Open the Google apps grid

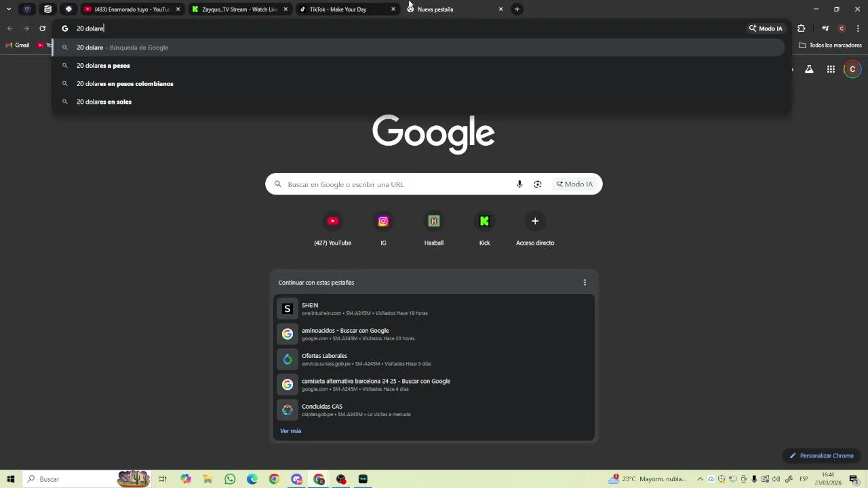pos(831,69)
